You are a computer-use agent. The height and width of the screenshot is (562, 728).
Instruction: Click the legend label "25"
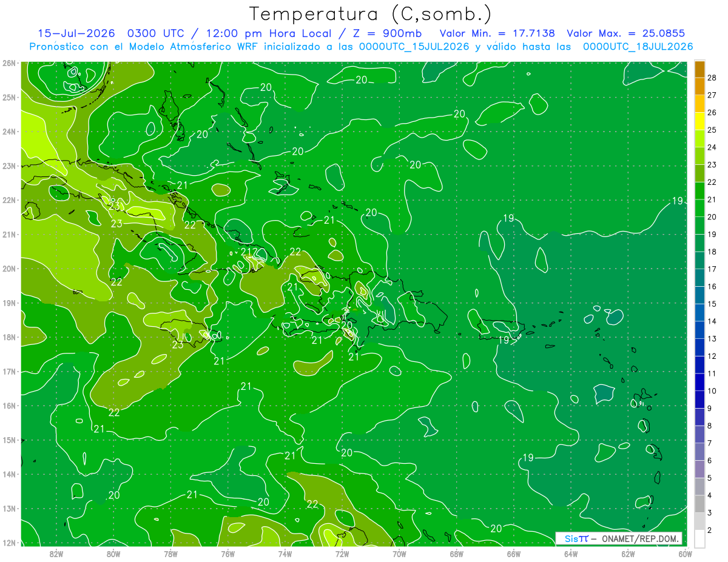coord(712,130)
